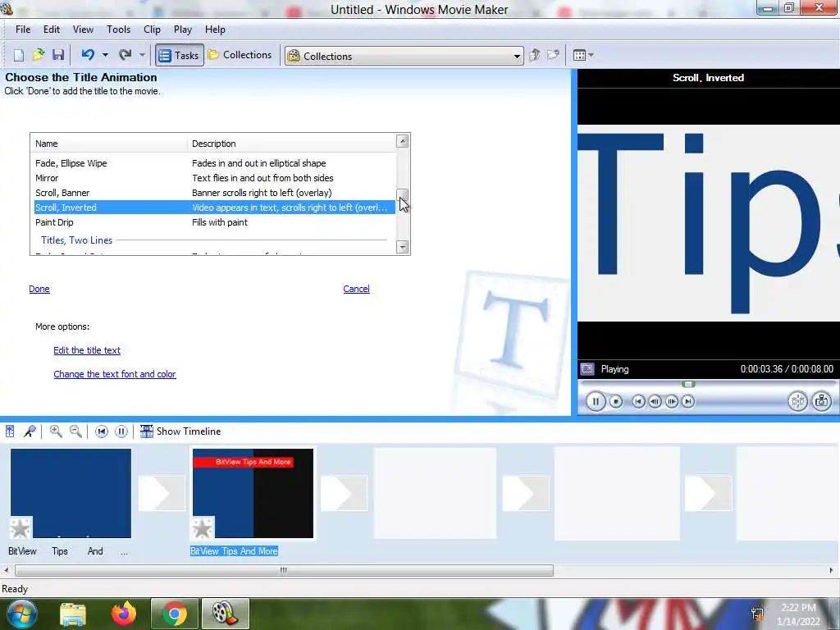Click the Windows Start orb
840x630 pixels.
[22, 614]
